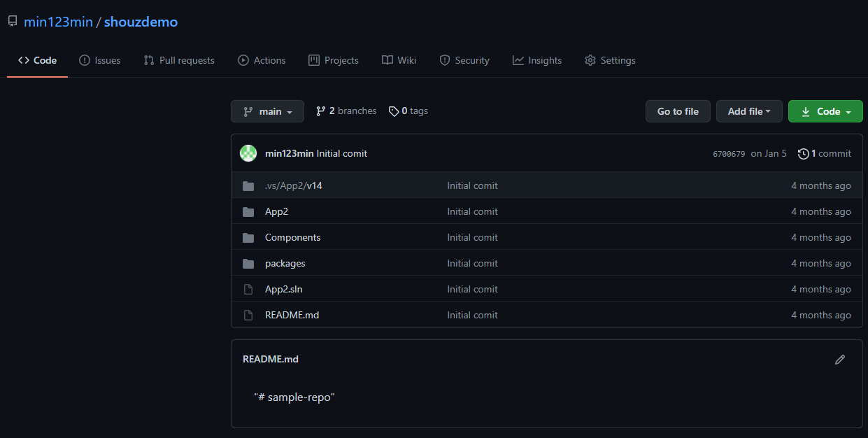Open the shouzdemo repository link
Screen dimensions: 868x438
pos(141,22)
